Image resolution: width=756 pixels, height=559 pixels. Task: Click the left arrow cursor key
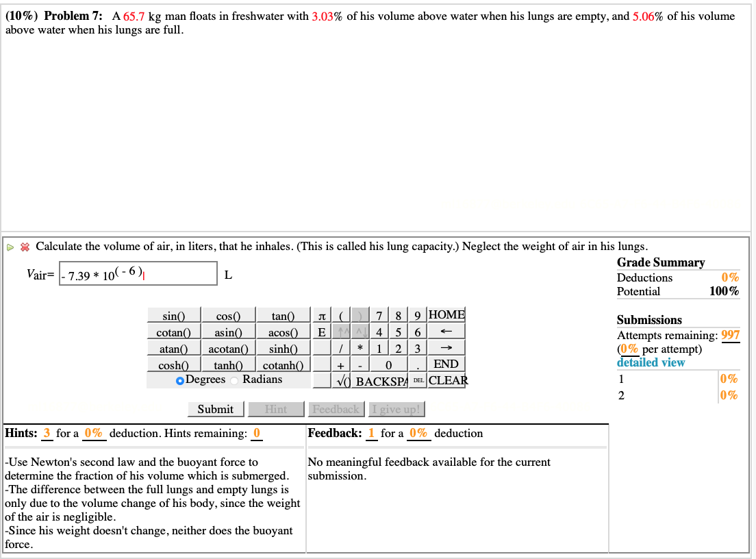click(446, 331)
